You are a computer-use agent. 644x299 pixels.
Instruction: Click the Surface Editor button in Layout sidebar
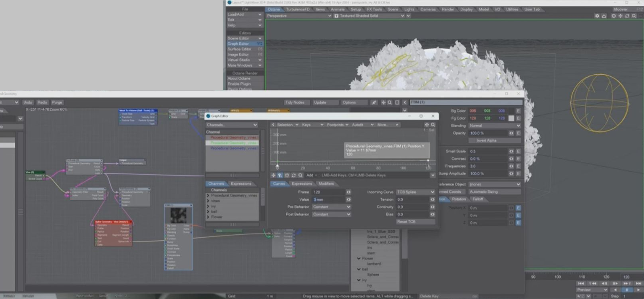pos(244,49)
